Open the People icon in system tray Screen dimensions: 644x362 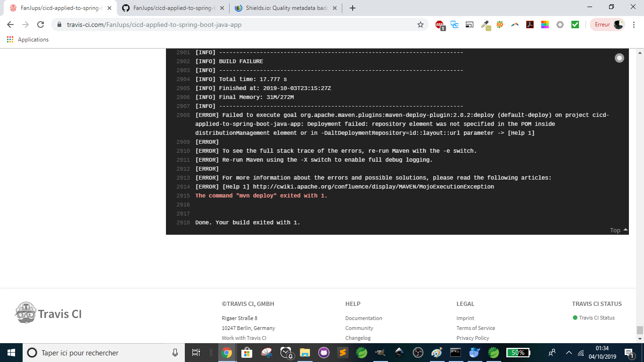[x=552, y=353]
